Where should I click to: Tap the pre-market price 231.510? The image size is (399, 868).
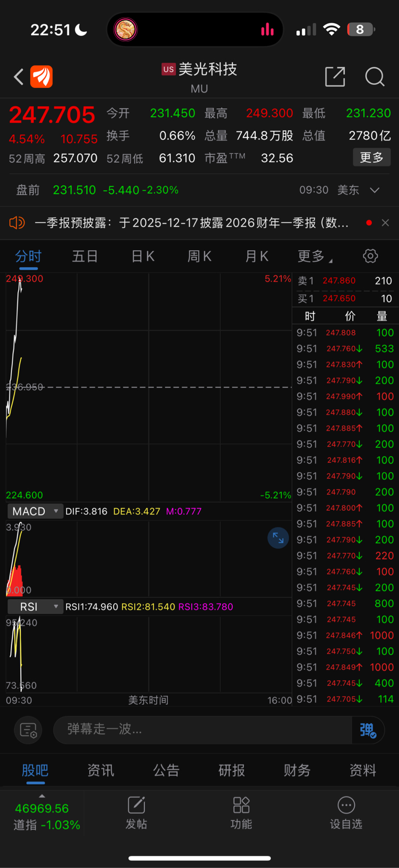point(74,190)
